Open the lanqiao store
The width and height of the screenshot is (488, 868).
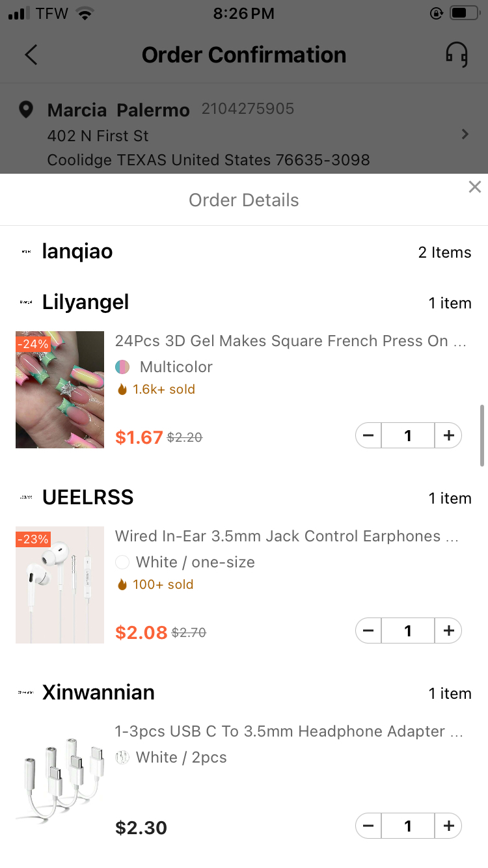(x=77, y=251)
